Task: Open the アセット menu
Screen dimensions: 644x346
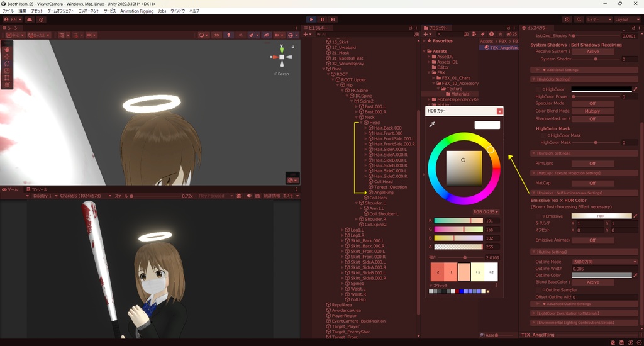Action: coord(36,11)
